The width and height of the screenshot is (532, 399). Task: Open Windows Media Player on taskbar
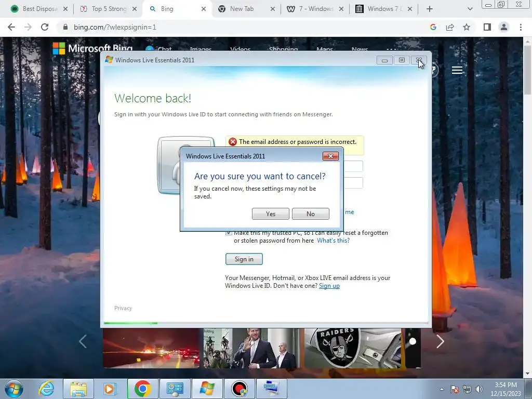pos(110,389)
